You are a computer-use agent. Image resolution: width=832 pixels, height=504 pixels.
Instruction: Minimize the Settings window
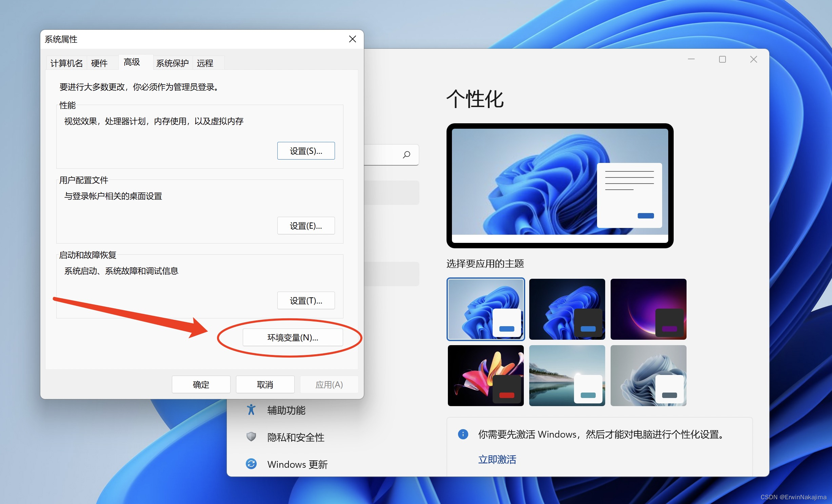[x=691, y=60]
